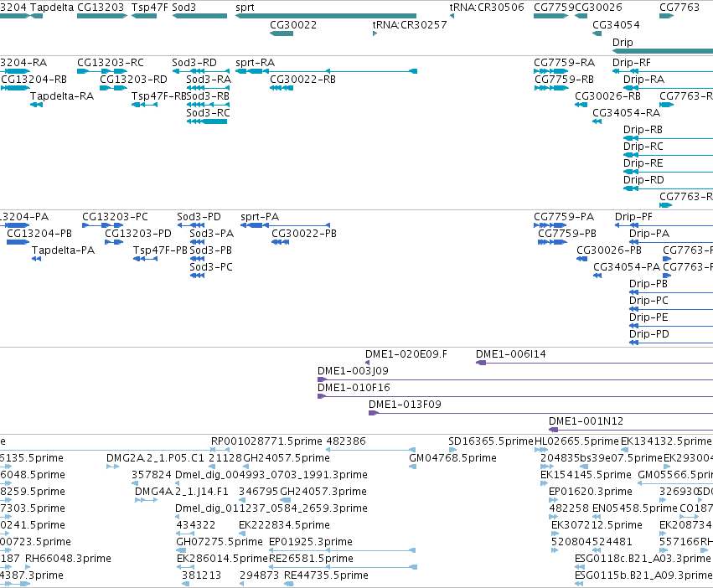Open BAC clone DME1-006I14
This screenshot has width=713, height=588.
(594, 363)
